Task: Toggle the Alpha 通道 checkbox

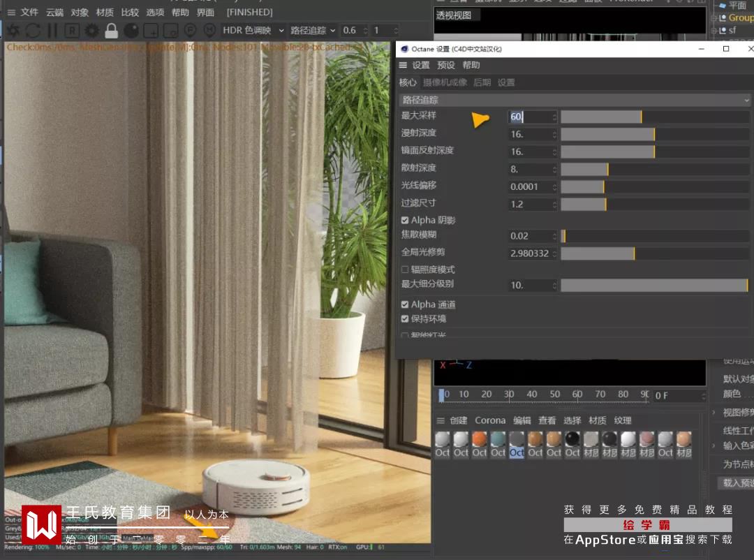Action: click(405, 304)
